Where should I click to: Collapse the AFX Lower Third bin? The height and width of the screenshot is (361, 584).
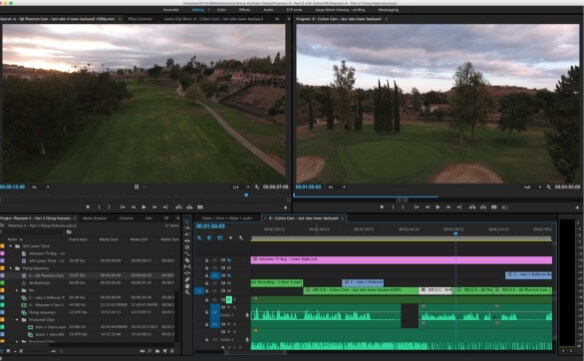(11, 246)
